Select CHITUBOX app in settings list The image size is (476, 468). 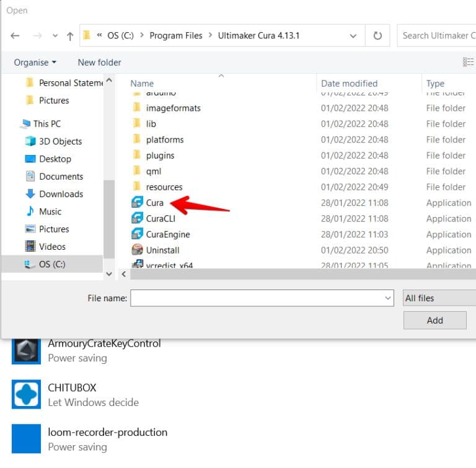(x=75, y=394)
